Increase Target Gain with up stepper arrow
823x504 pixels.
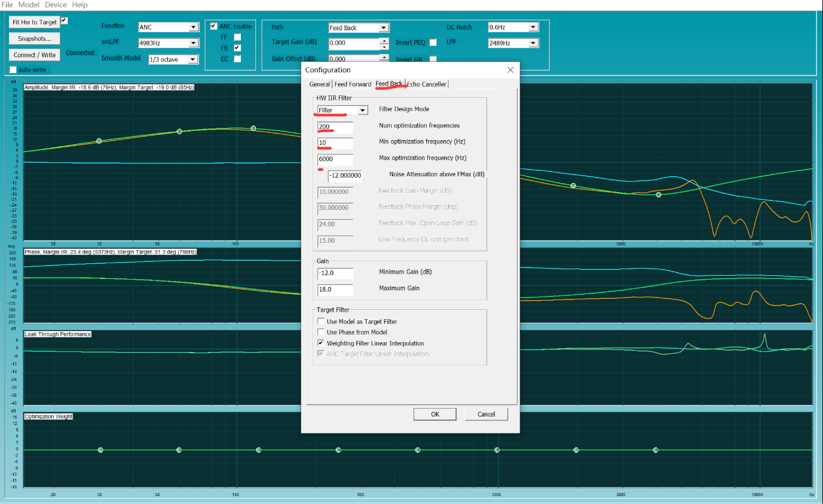(x=384, y=40)
